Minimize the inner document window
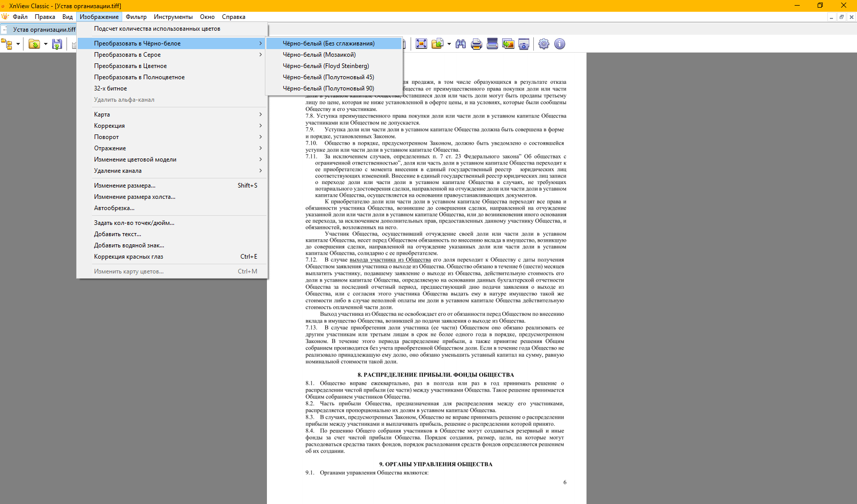857x504 pixels. 831,17
